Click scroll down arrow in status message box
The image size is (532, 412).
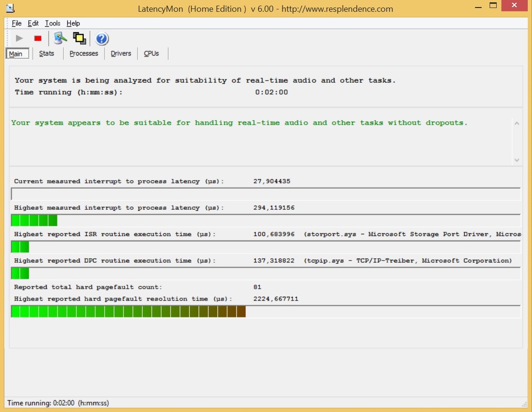point(517,160)
